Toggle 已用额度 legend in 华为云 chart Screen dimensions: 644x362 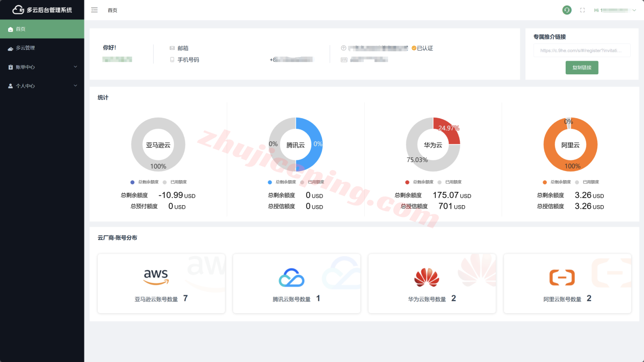pyautogui.click(x=450, y=182)
